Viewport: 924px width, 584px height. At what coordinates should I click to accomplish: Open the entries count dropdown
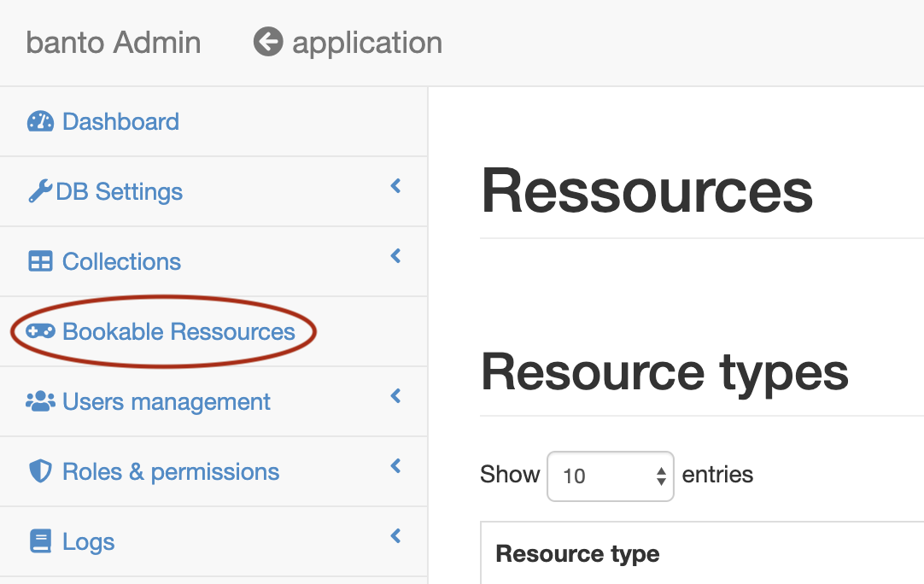coord(610,476)
